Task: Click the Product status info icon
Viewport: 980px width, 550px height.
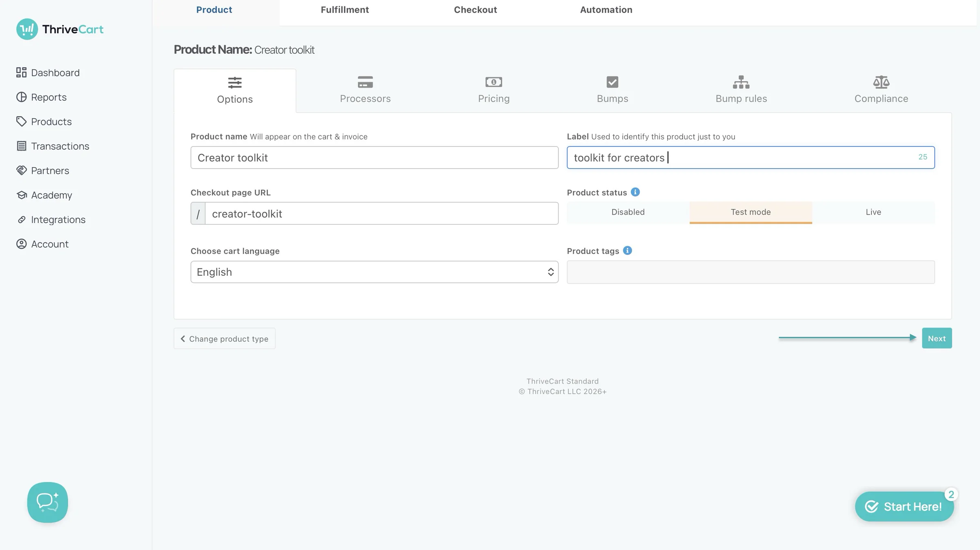Action: tap(635, 192)
